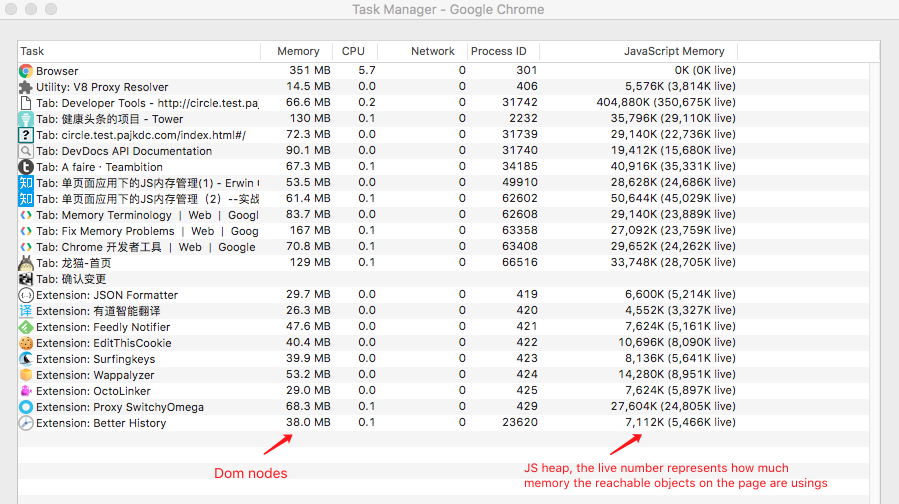Click the puzzle icon for V8 Proxy Resolver
The height and width of the screenshot is (504, 899).
coord(26,87)
